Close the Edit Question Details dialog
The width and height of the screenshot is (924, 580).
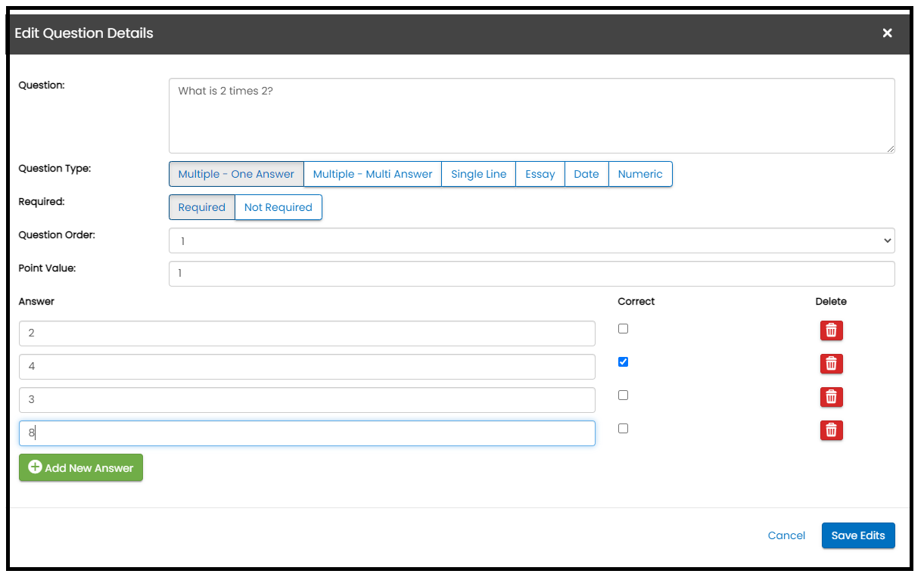887,33
